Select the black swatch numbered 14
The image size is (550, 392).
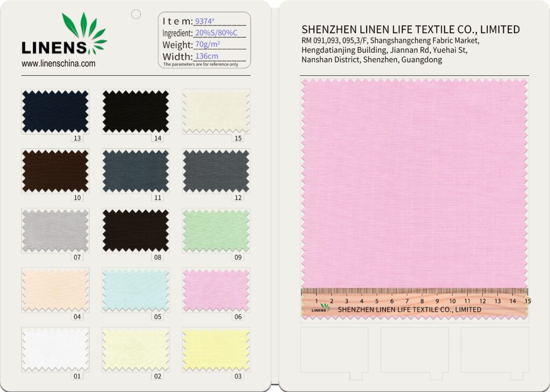click(x=135, y=111)
